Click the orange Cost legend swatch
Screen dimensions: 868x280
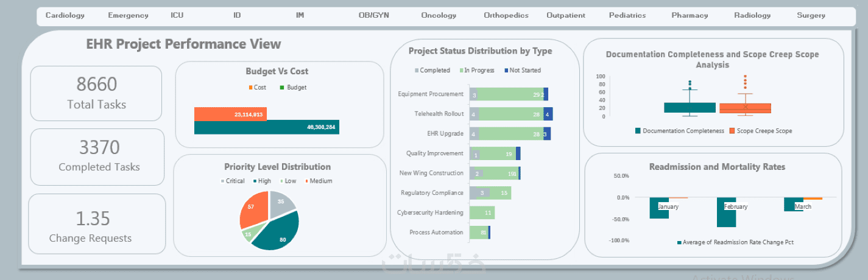point(250,88)
